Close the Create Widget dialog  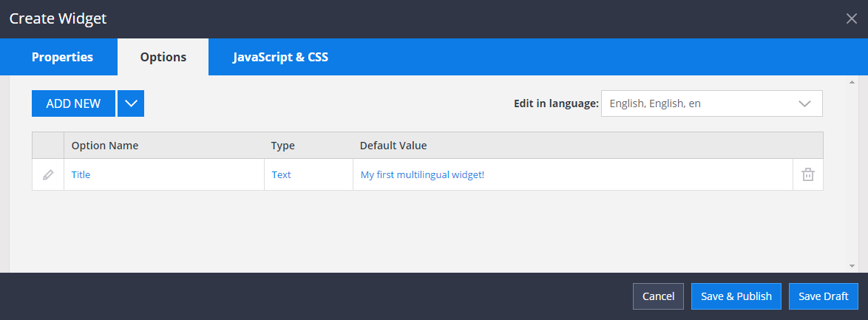click(851, 18)
